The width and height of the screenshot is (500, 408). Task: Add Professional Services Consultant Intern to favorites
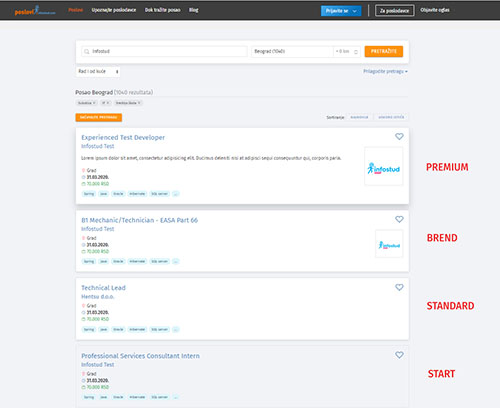399,355
